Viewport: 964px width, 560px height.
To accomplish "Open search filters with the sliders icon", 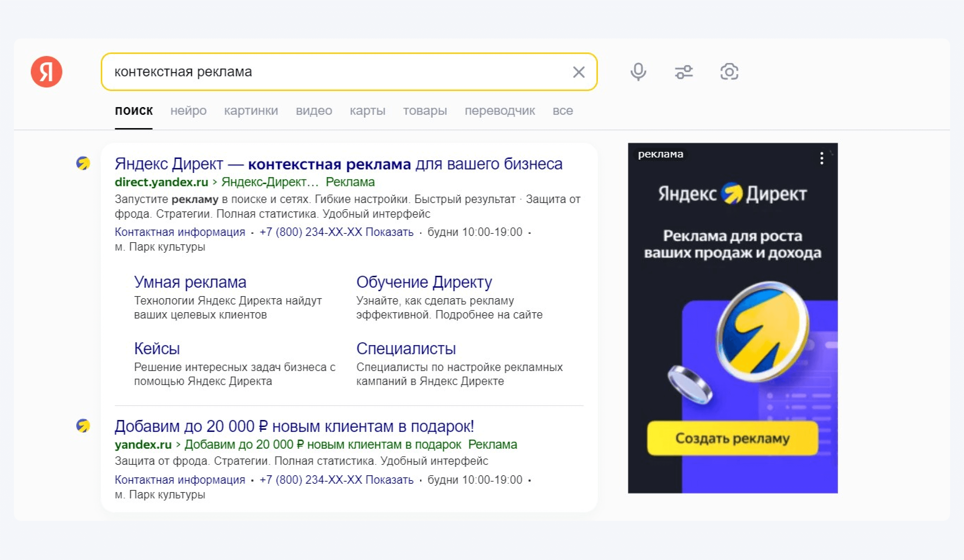I will 684,72.
